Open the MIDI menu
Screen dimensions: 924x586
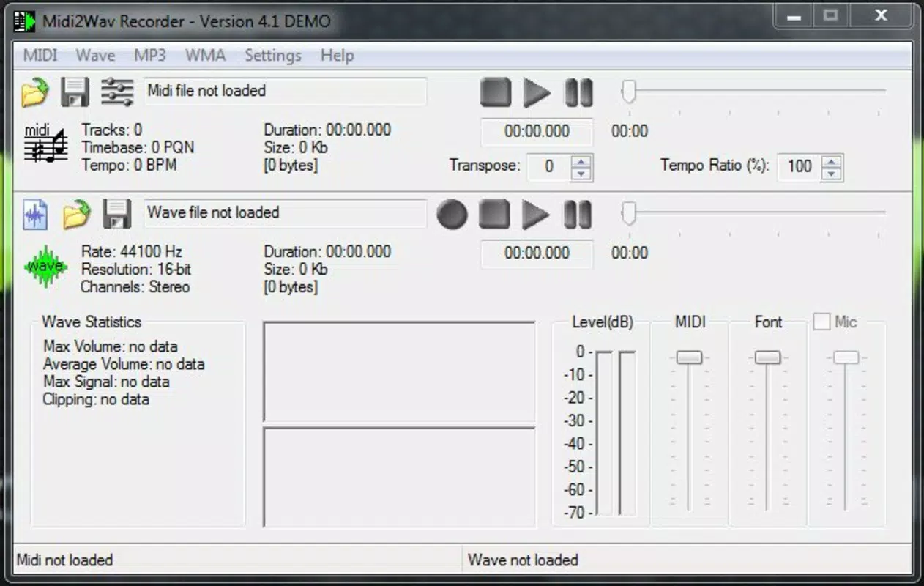pos(40,56)
